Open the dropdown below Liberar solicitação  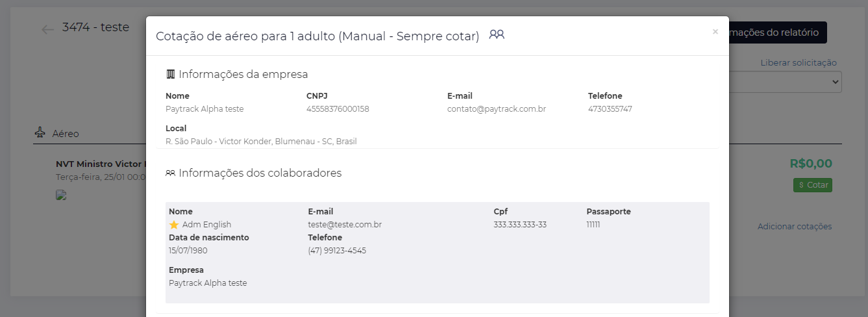pyautogui.click(x=786, y=82)
